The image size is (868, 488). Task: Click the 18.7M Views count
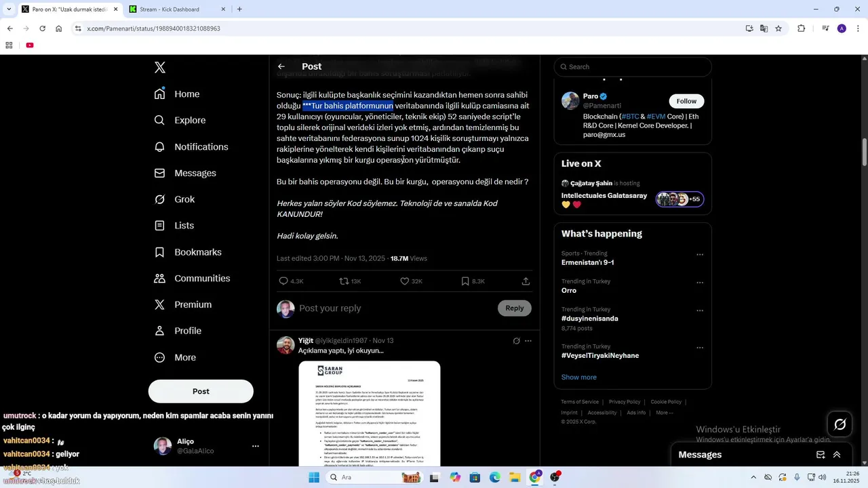coord(409,258)
